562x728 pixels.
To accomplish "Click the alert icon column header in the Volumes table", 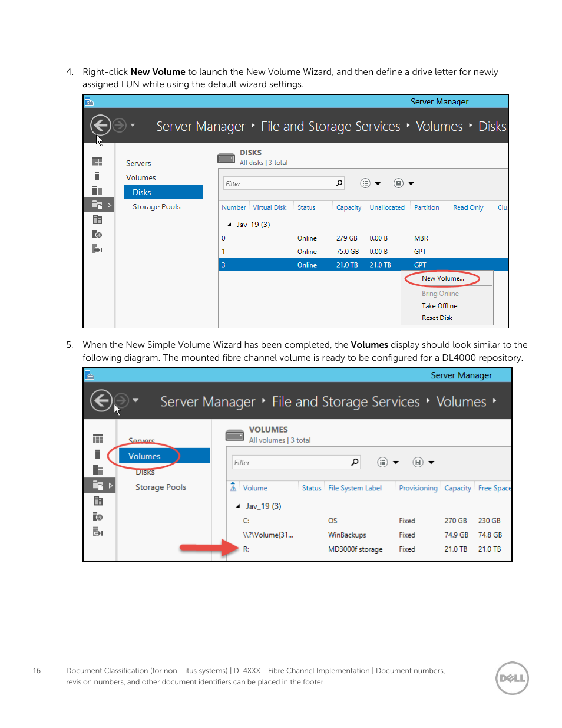I will [x=233, y=487].
